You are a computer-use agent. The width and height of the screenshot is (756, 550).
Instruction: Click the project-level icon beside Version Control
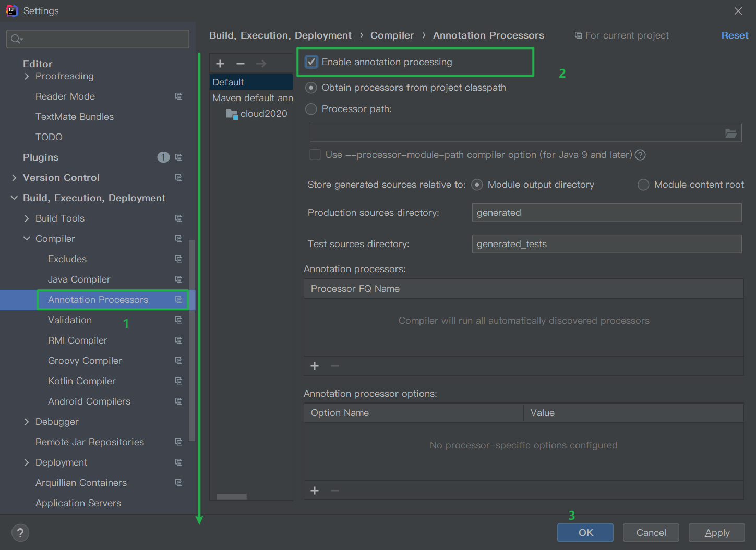(179, 178)
